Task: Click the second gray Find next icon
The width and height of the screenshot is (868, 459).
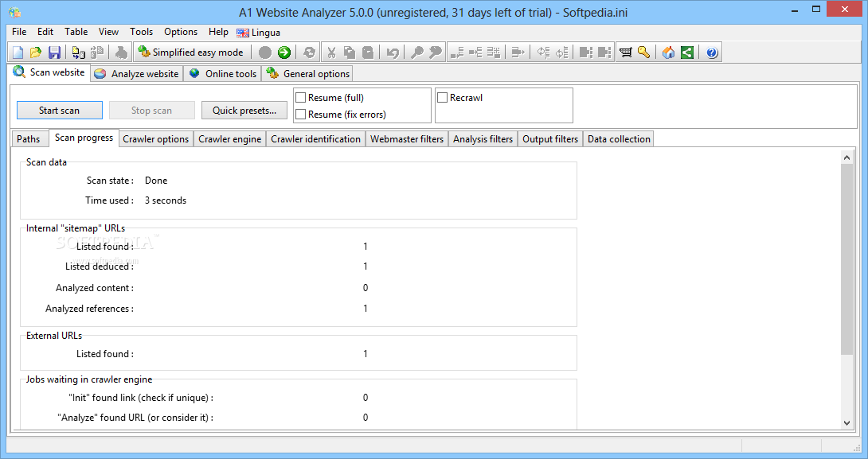Action: 436,53
